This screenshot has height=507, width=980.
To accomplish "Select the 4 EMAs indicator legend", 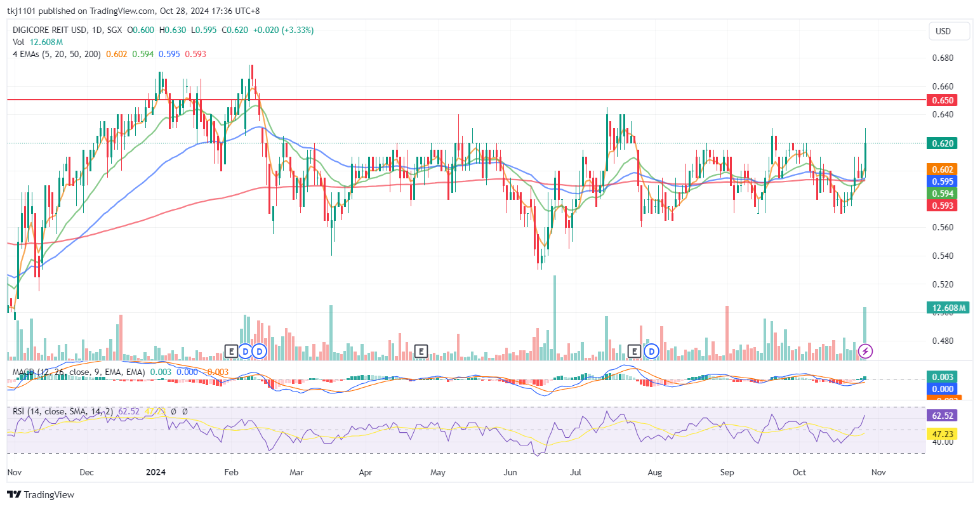I will [56, 54].
